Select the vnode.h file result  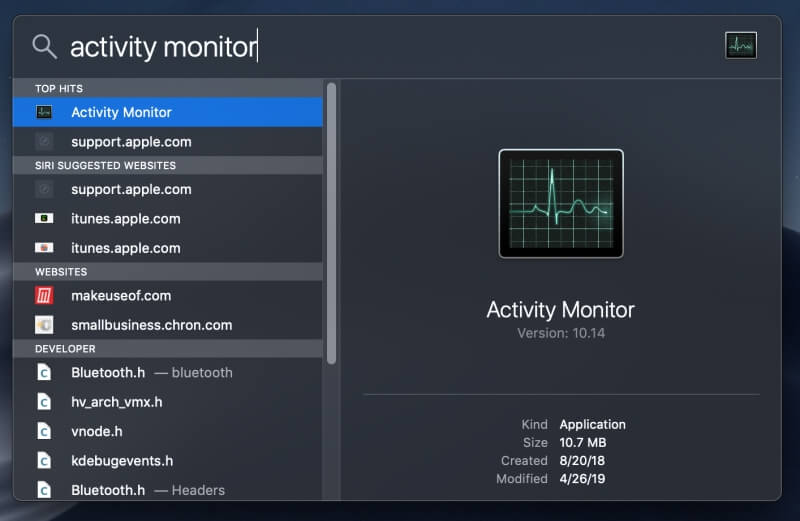(x=168, y=431)
